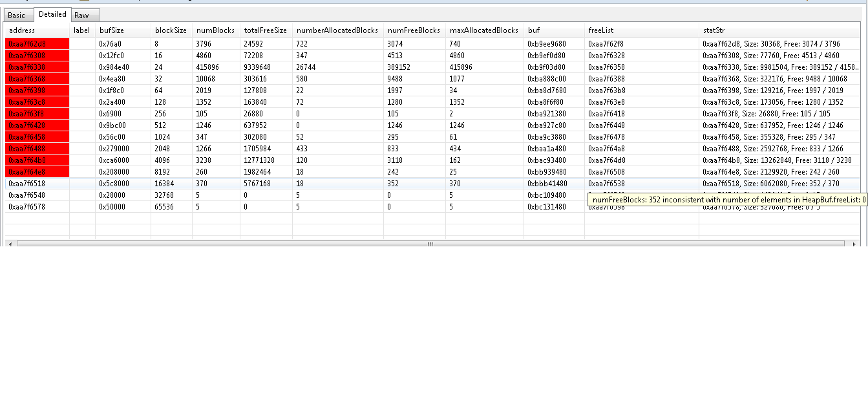Select the Detailed tab
The width and height of the screenshot is (868, 419).
coord(52,14)
